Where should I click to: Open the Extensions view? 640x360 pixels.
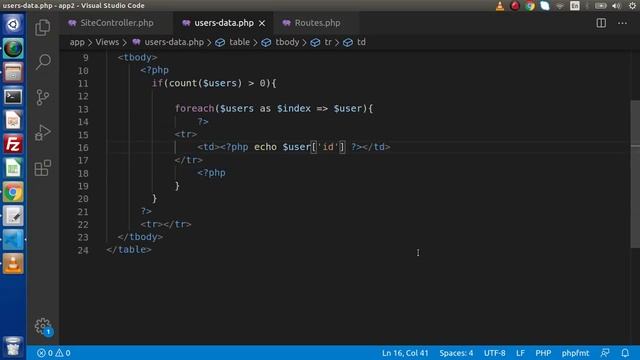pos(42,167)
